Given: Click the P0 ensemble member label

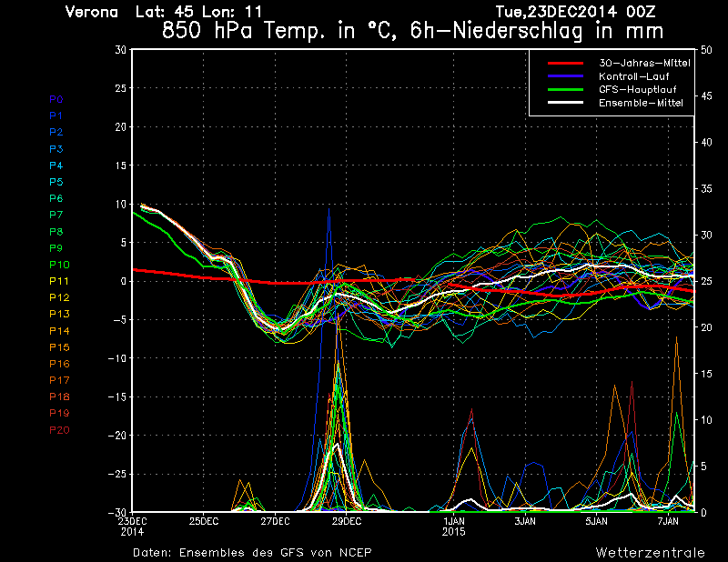Looking at the screenshot, I should (56, 99).
